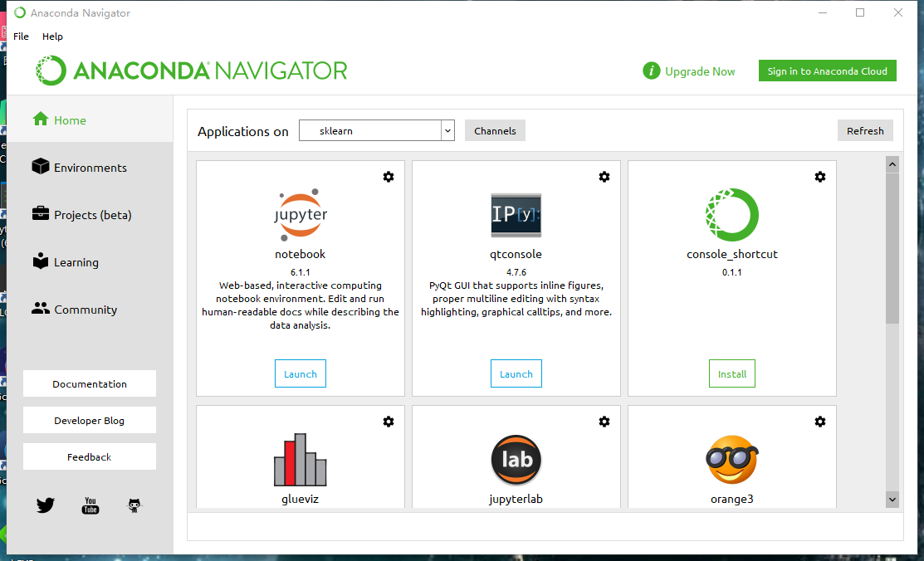Click the Environments cube icon
924x561 pixels.
41,166
